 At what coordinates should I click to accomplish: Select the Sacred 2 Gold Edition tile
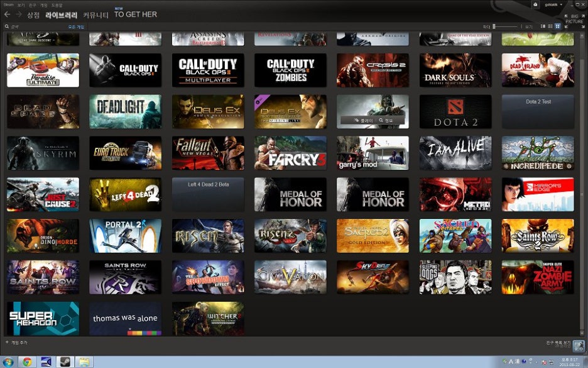tap(373, 236)
